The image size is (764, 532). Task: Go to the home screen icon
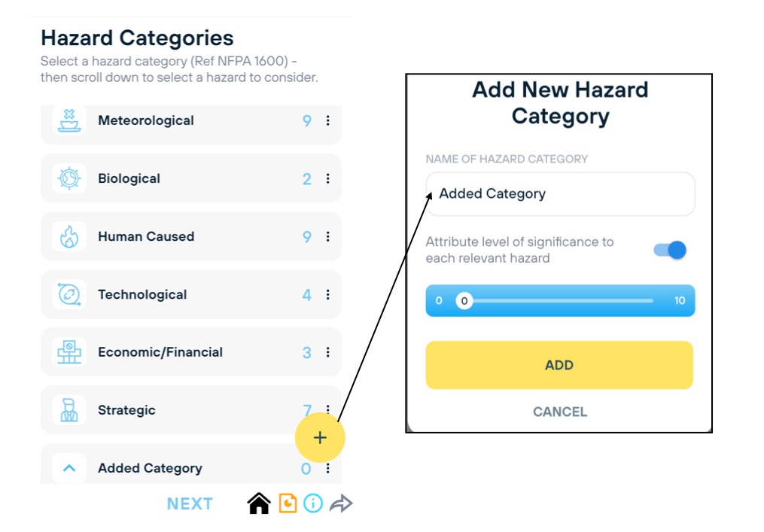(258, 503)
